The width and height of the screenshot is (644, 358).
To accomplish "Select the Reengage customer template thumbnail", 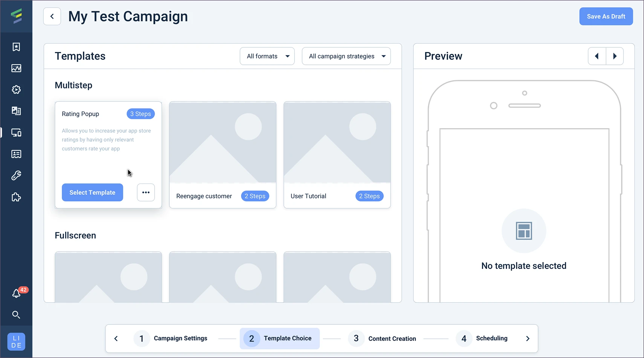I will [223, 142].
